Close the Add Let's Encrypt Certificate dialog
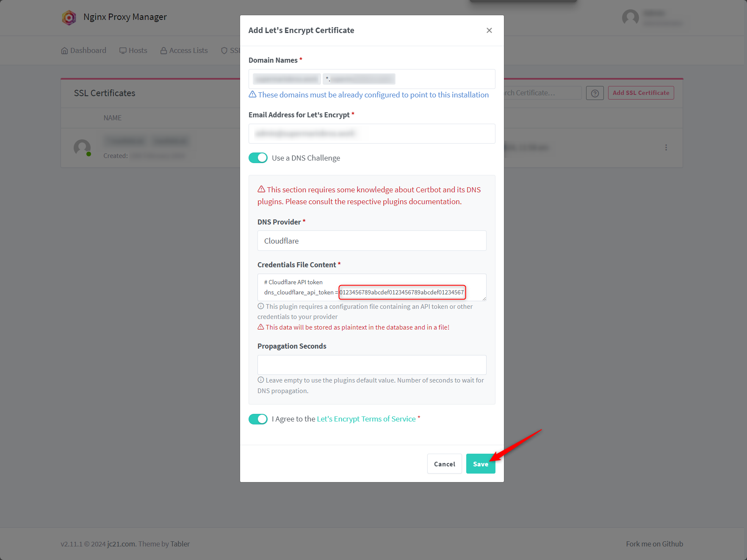This screenshot has width=747, height=560. [x=489, y=30]
